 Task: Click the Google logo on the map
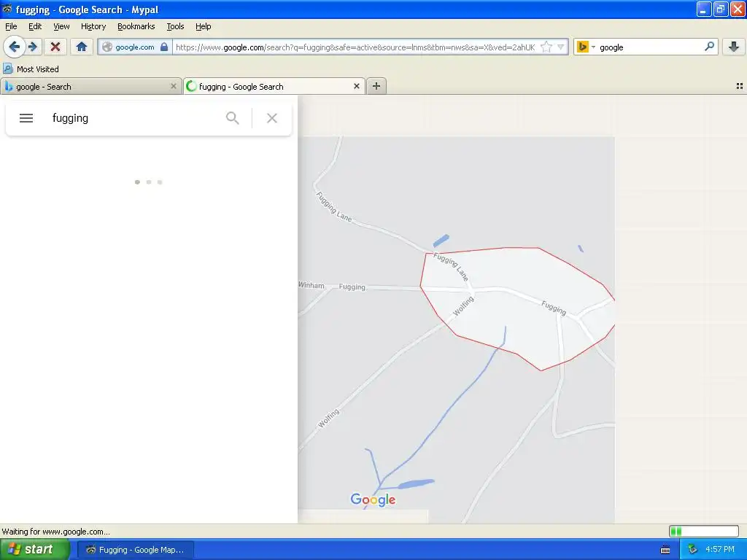pos(373,499)
